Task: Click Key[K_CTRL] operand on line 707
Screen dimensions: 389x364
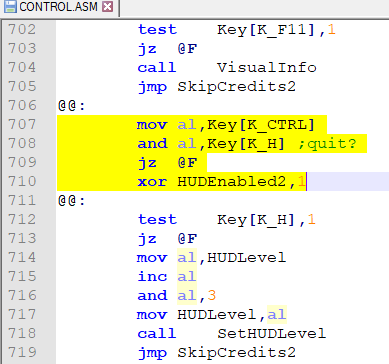Action: pos(261,125)
